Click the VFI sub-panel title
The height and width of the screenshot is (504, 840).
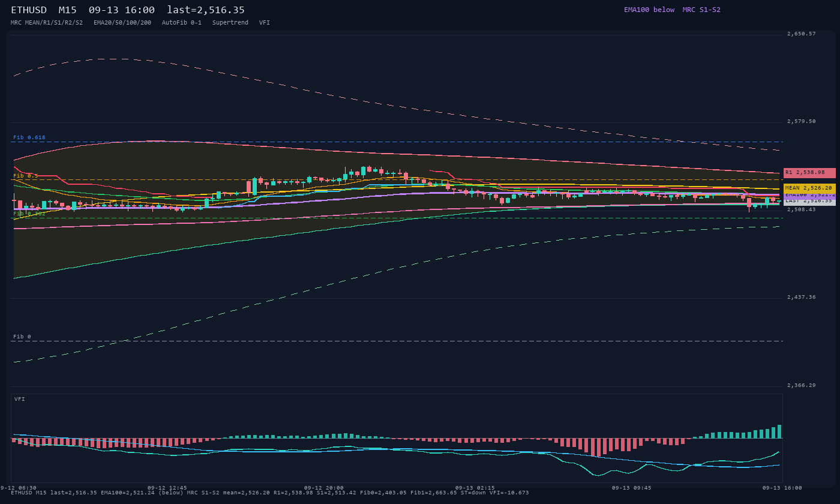click(x=20, y=399)
